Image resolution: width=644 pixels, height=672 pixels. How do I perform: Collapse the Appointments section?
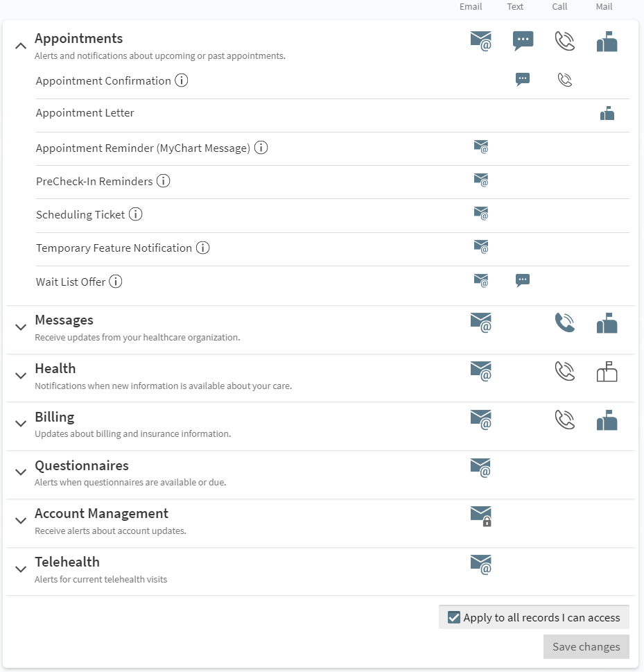coord(21,46)
